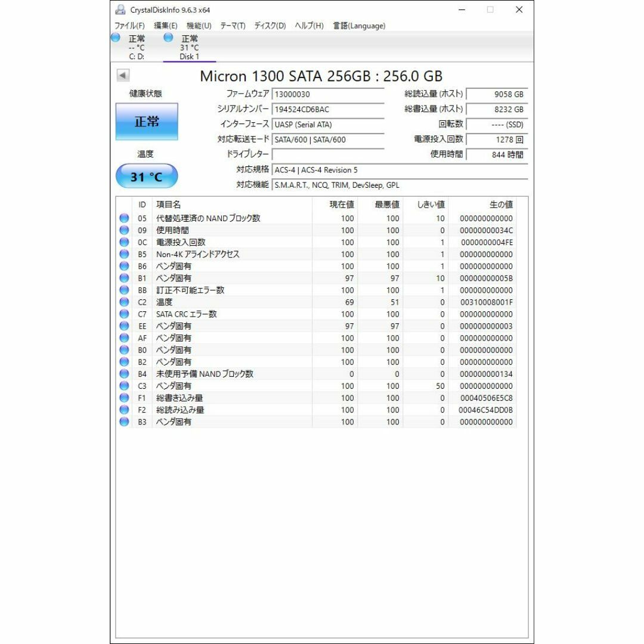This screenshot has height=644, width=644.
Task: Click the transfer mode field SATA/600 | SATA/600
Action: [328, 140]
